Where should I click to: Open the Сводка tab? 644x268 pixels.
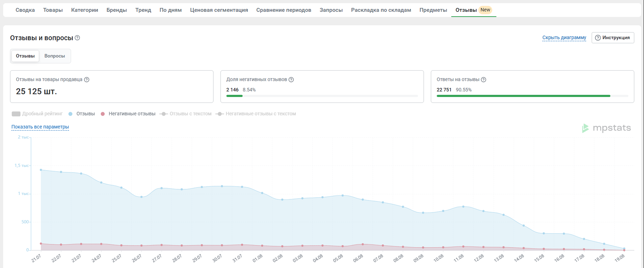25,10
